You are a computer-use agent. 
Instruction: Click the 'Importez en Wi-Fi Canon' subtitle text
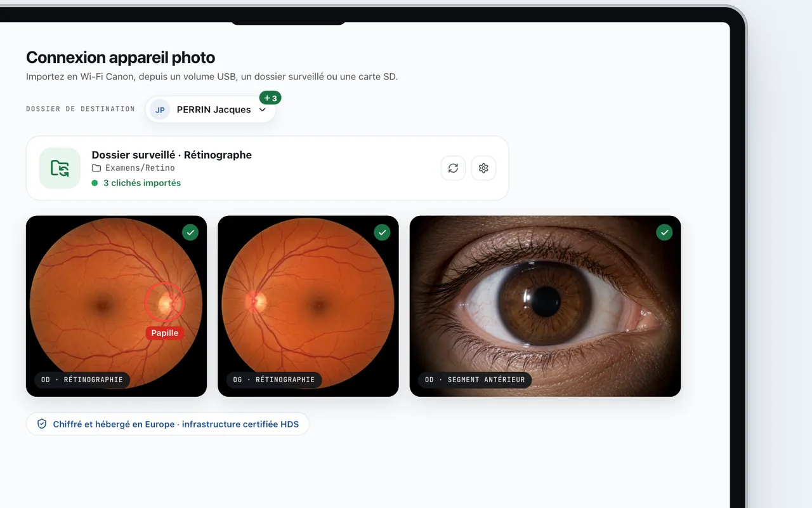pyautogui.click(x=212, y=77)
